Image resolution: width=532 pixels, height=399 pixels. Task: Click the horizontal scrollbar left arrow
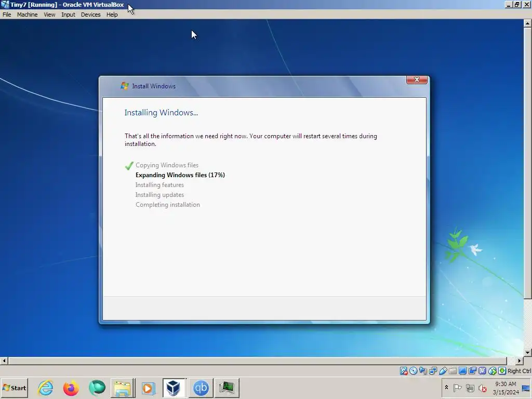(x=4, y=361)
